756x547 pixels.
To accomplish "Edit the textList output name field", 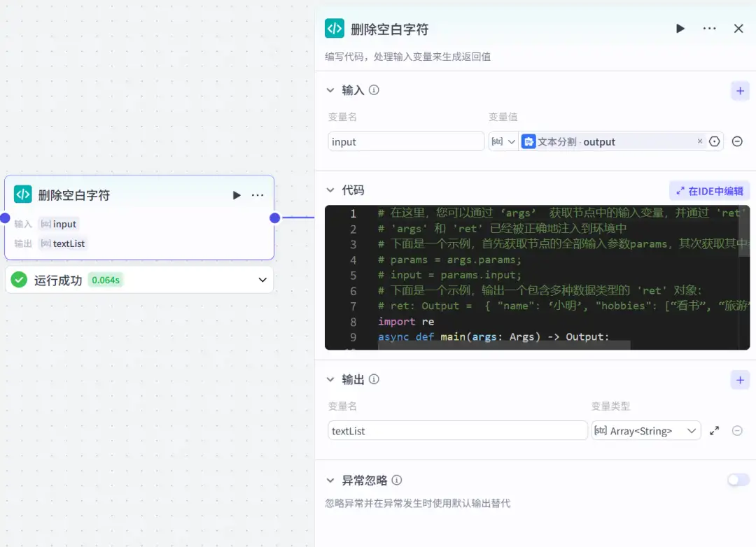I will 458,431.
